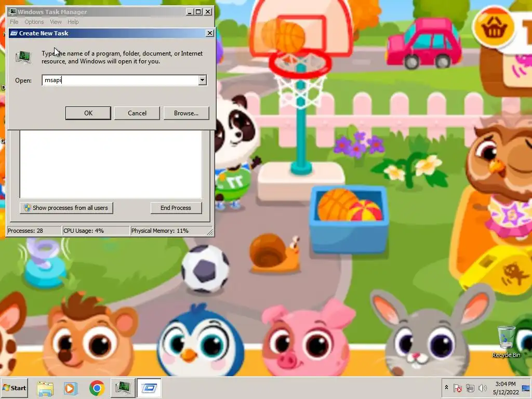532x399 pixels.
Task: Focus the Open text field containing msapi
Action: coord(120,81)
